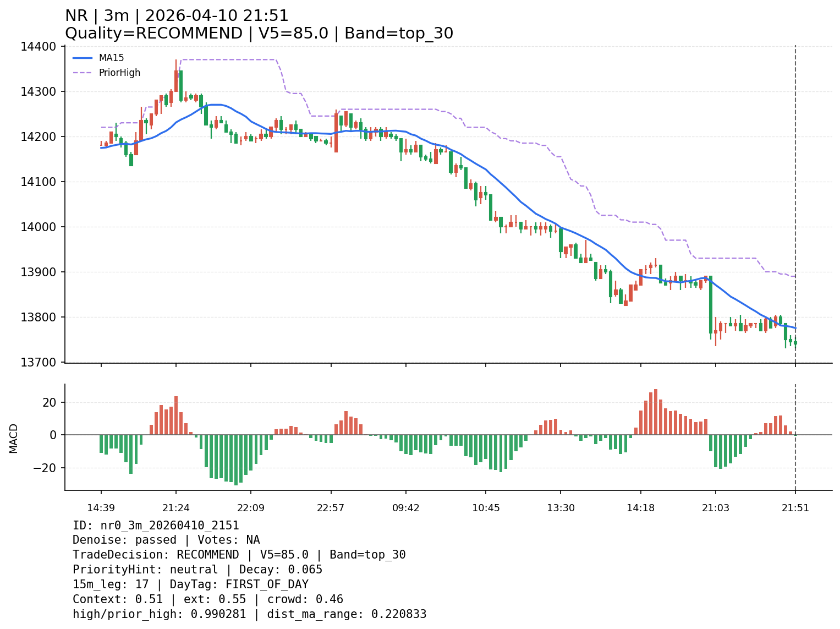Click the ID nr0_3m_20260410_2151 text line

(x=156, y=526)
